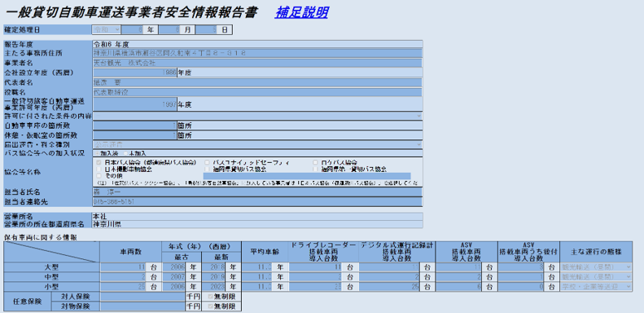Click the 事業許可年度 year field

tap(134, 104)
